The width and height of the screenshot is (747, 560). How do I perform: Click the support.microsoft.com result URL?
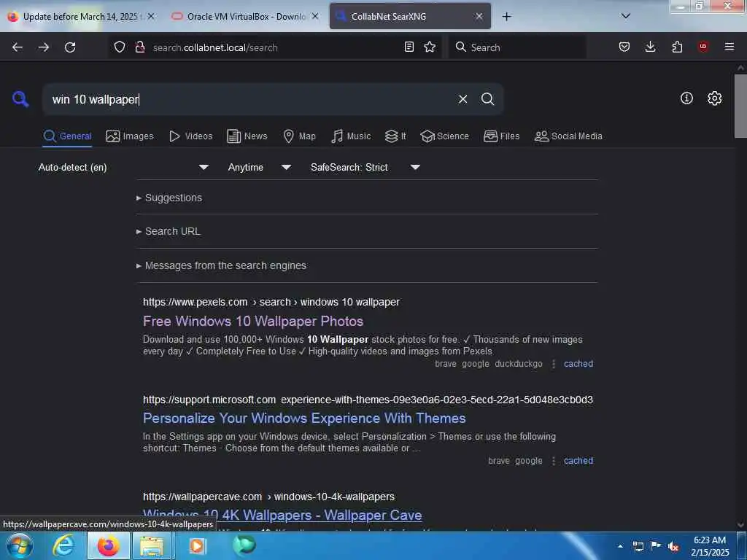[368, 400]
